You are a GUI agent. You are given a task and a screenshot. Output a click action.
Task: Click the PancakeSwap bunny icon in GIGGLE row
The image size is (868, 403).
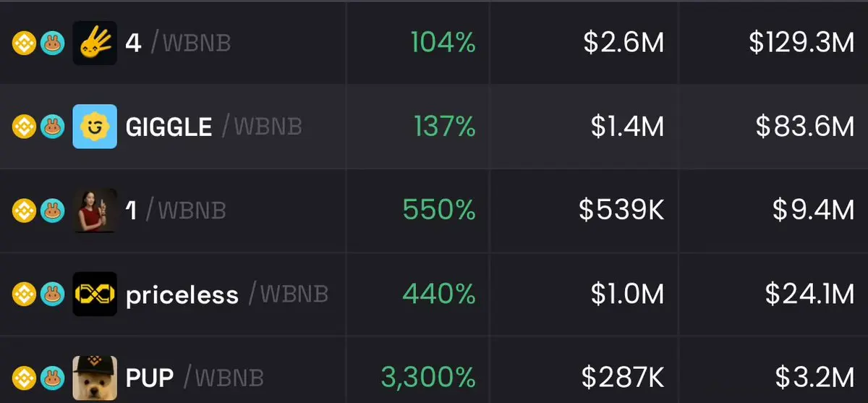52,127
